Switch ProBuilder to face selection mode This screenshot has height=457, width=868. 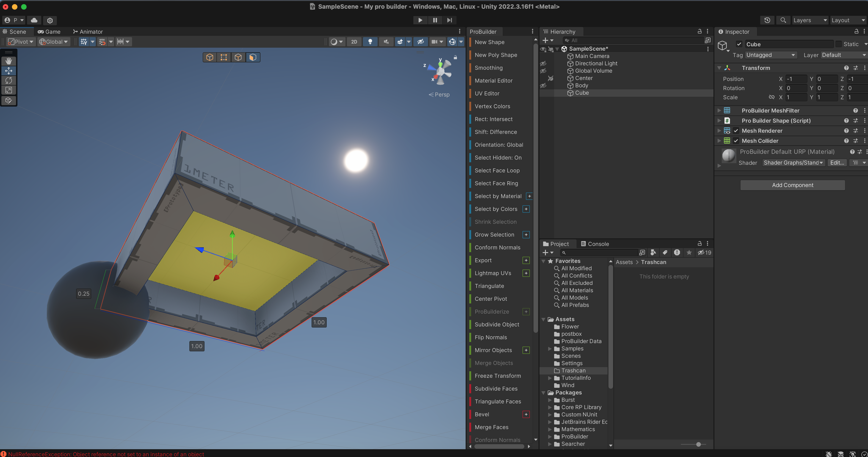click(x=253, y=57)
